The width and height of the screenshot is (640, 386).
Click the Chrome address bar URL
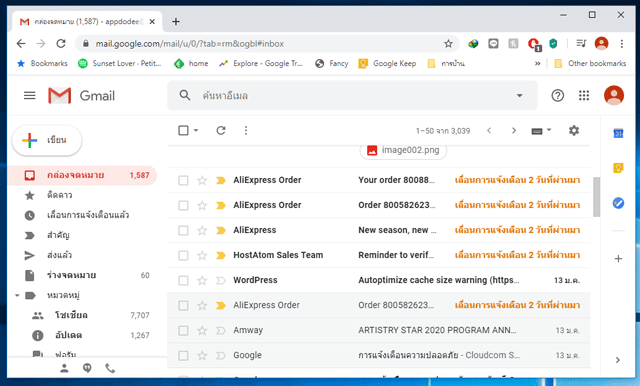pos(190,44)
